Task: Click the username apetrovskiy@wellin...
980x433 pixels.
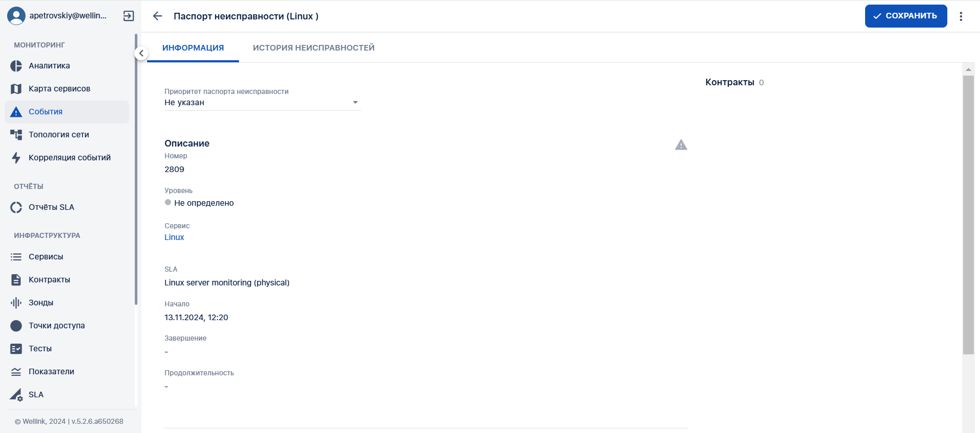Action: click(x=68, y=16)
